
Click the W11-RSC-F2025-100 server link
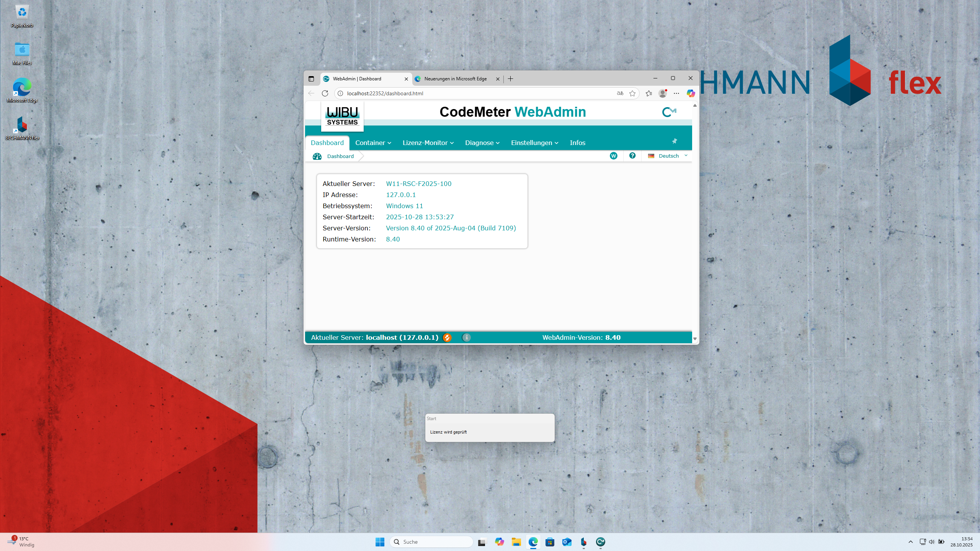(x=418, y=184)
